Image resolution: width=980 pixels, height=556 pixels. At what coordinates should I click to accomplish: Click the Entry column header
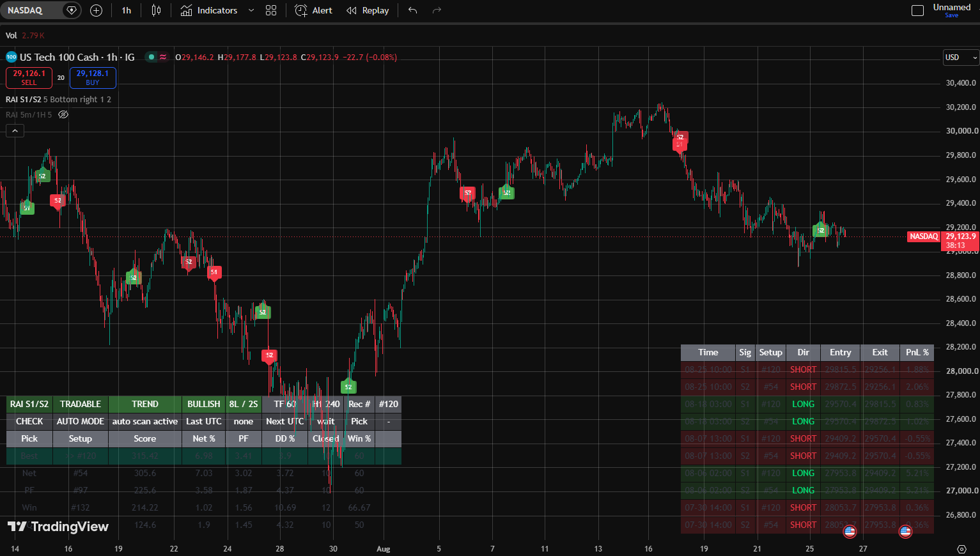(841, 352)
